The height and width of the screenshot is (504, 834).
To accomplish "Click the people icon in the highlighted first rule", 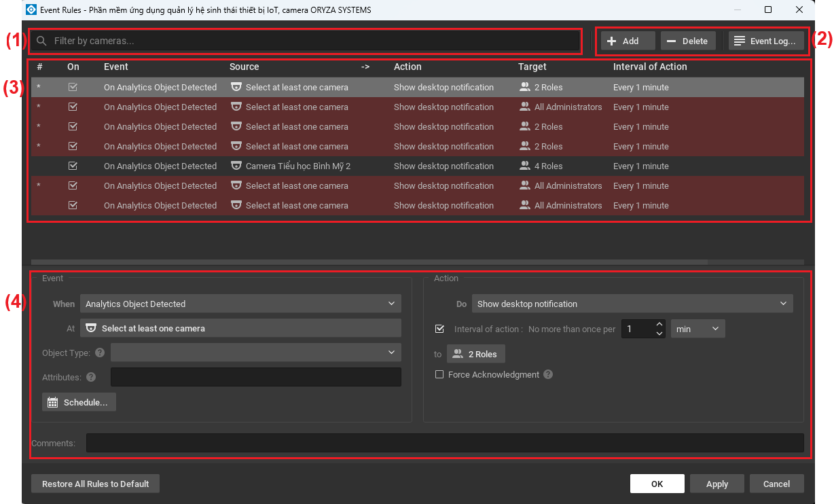I will point(525,87).
